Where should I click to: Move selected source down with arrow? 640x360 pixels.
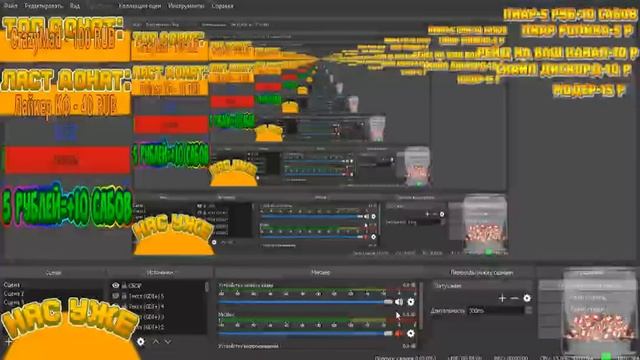(168, 341)
